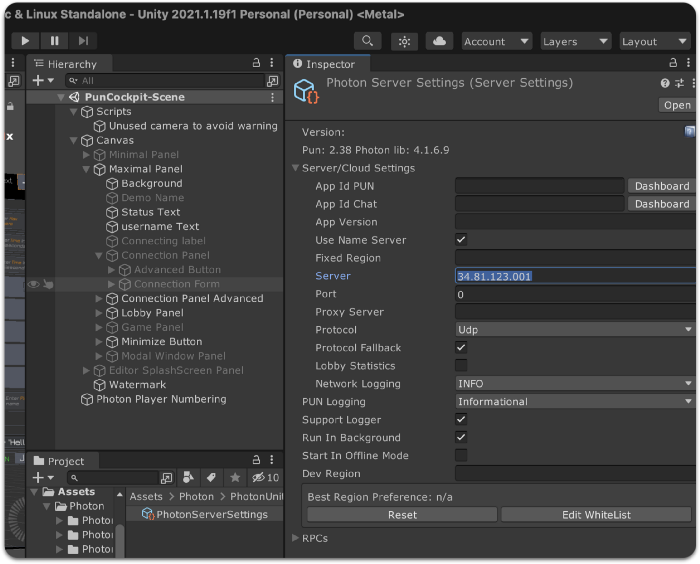The width and height of the screenshot is (700, 564).
Task: Click Assets in the Project breadcrumb
Action: [146, 497]
